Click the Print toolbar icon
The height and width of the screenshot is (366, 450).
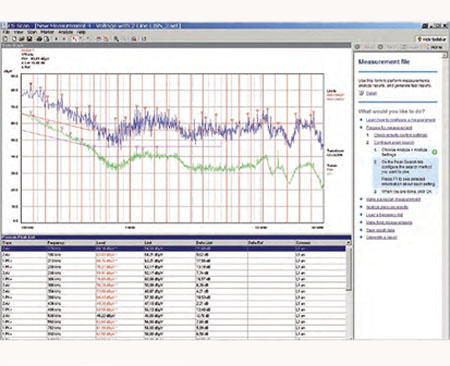click(39, 39)
